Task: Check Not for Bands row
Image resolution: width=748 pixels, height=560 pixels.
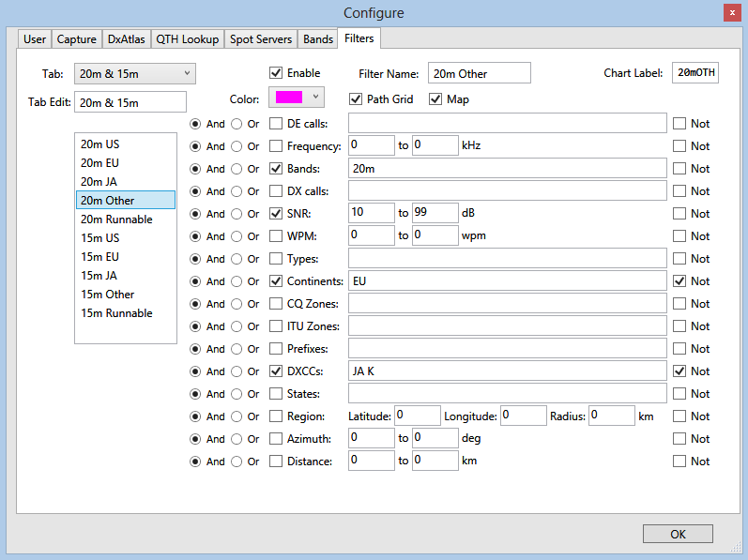Action: click(679, 168)
